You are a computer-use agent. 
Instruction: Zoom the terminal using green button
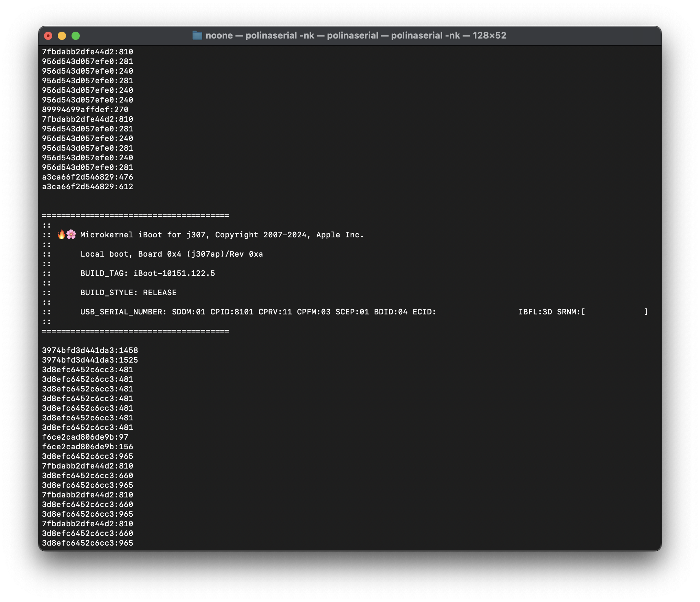click(76, 36)
